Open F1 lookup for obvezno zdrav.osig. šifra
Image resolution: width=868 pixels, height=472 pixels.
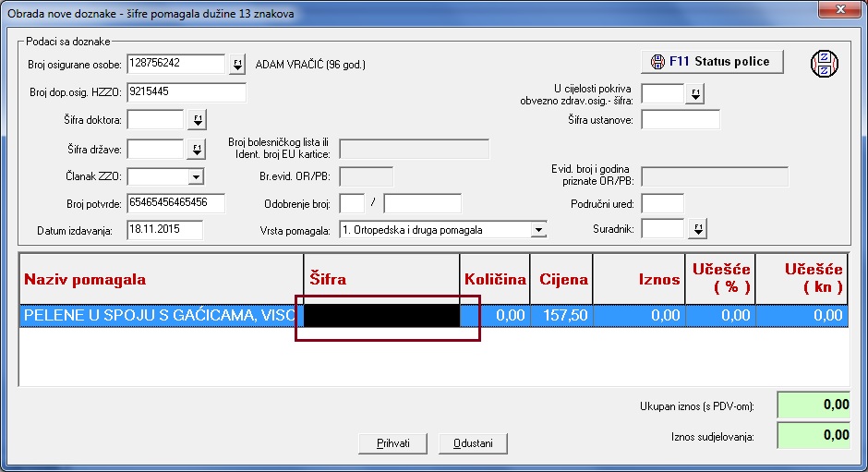pos(695,94)
